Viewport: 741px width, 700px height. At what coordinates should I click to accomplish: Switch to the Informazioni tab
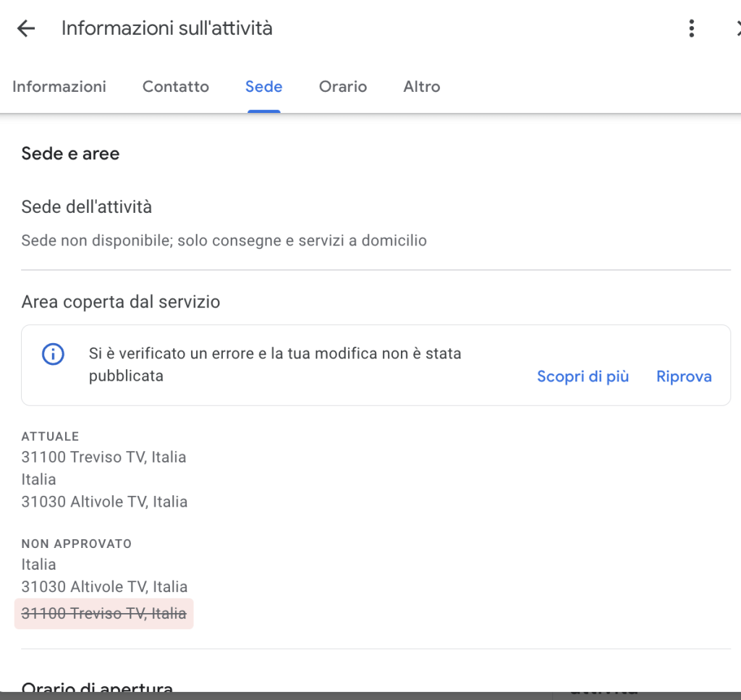[59, 86]
